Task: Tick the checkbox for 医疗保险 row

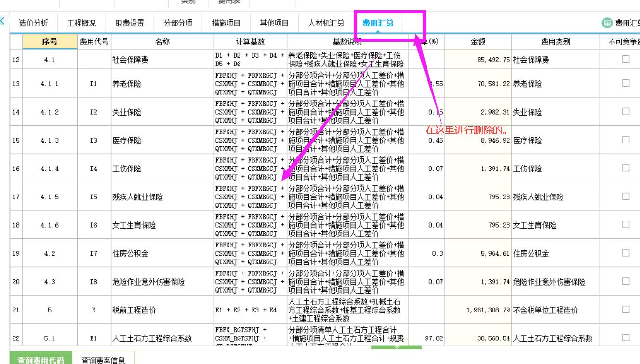Action: pyautogui.click(x=626, y=140)
